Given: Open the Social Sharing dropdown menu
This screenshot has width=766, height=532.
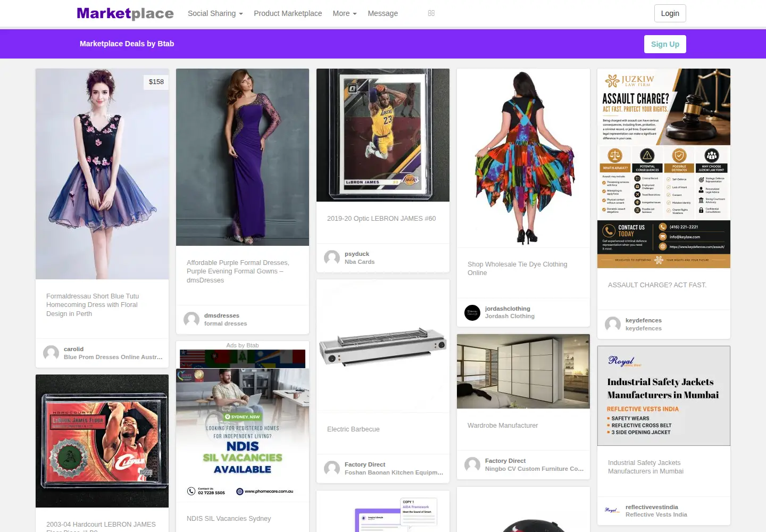Looking at the screenshot, I should (x=215, y=13).
